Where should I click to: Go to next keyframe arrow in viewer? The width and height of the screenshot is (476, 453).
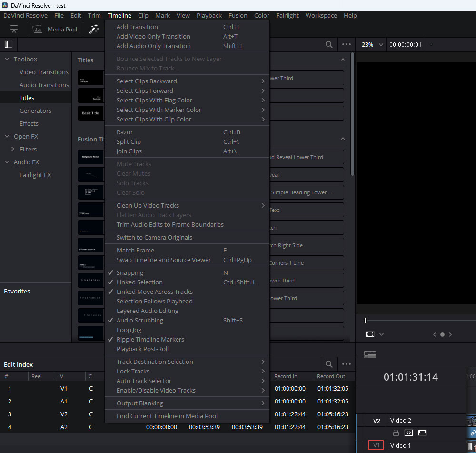tap(450, 334)
